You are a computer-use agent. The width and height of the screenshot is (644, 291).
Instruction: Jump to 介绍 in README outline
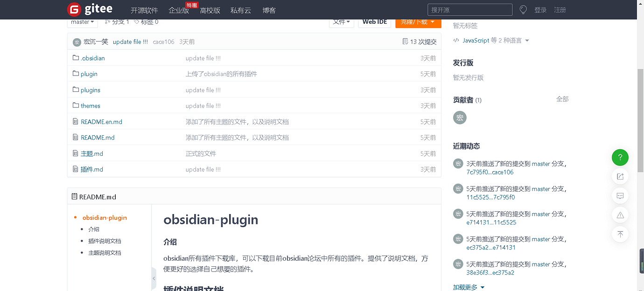click(x=94, y=229)
